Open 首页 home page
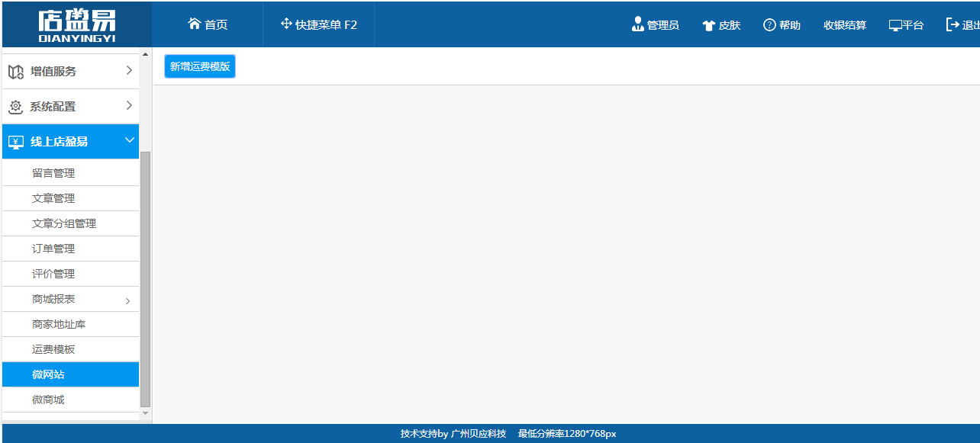This screenshot has height=443, width=980. (208, 24)
